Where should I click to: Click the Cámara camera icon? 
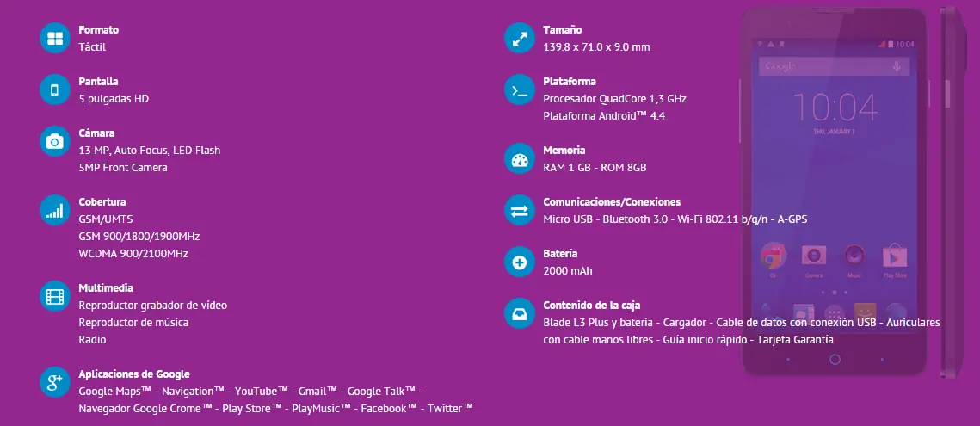pyautogui.click(x=55, y=142)
